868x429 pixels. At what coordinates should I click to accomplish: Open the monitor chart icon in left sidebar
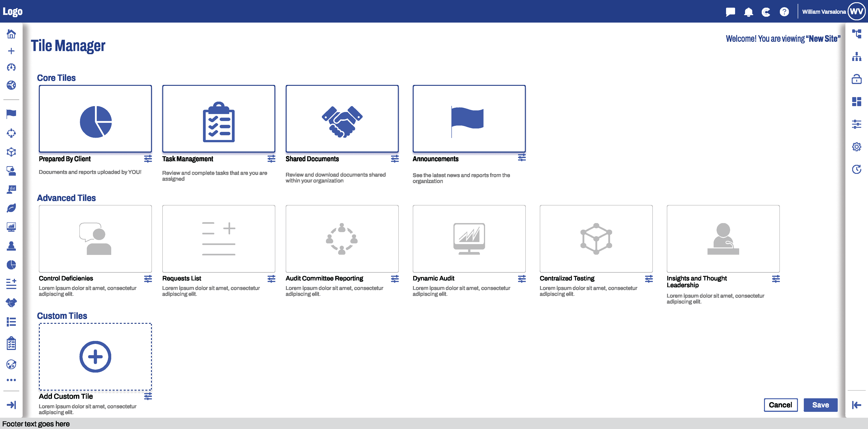(11, 227)
